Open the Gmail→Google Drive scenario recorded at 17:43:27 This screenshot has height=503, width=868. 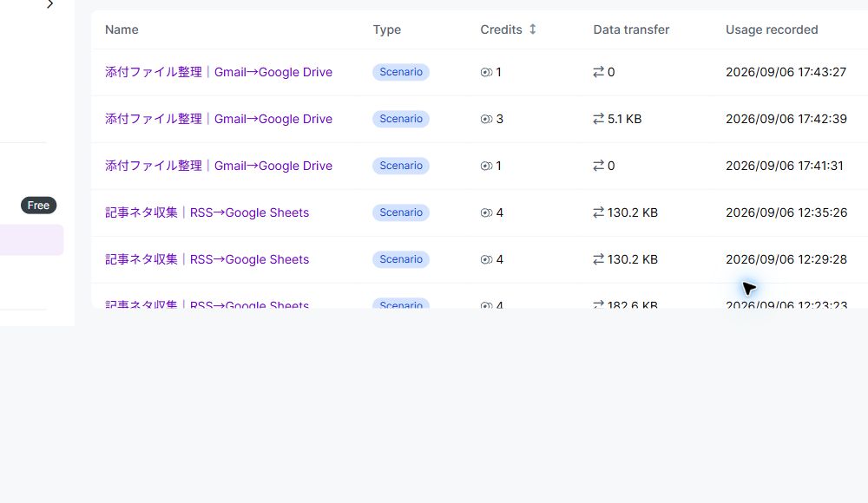219,72
